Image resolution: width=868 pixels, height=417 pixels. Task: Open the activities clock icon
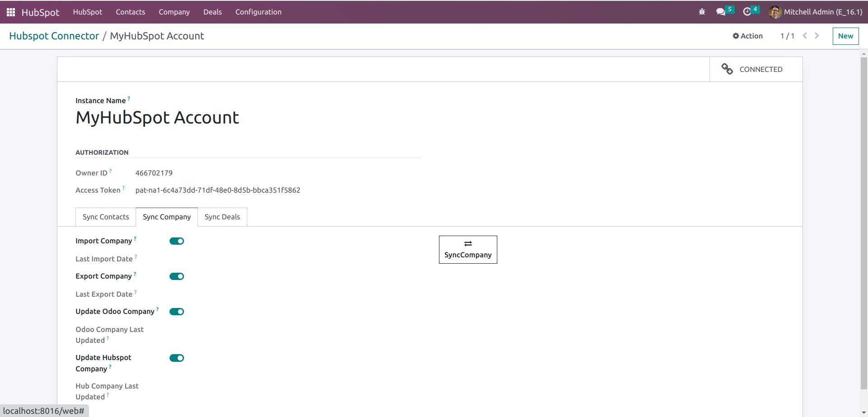pyautogui.click(x=747, y=12)
